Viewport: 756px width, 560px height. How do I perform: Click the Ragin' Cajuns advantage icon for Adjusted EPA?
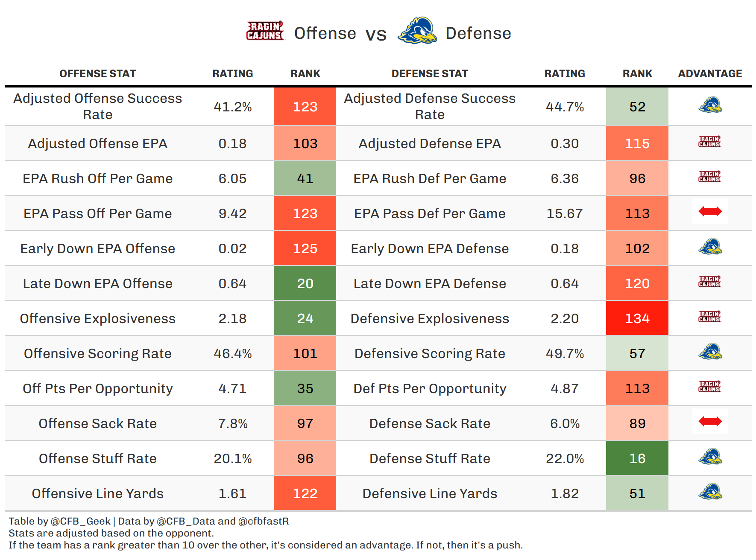(709, 142)
